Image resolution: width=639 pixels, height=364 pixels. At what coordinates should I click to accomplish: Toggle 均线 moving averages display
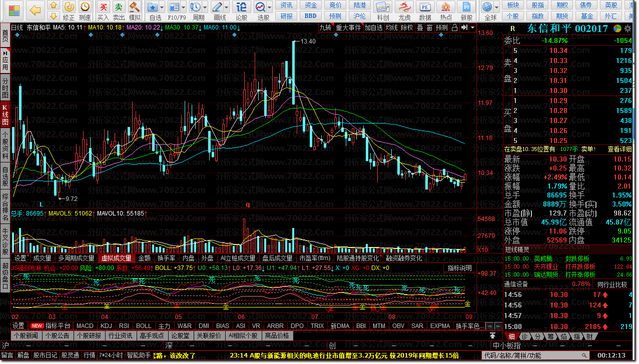click(392, 27)
